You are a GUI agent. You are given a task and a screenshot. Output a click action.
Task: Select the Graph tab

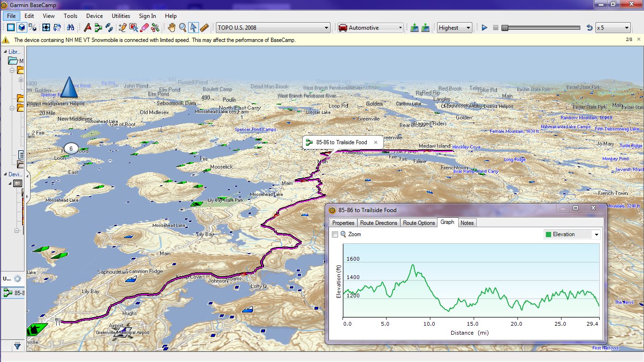pyautogui.click(x=447, y=222)
